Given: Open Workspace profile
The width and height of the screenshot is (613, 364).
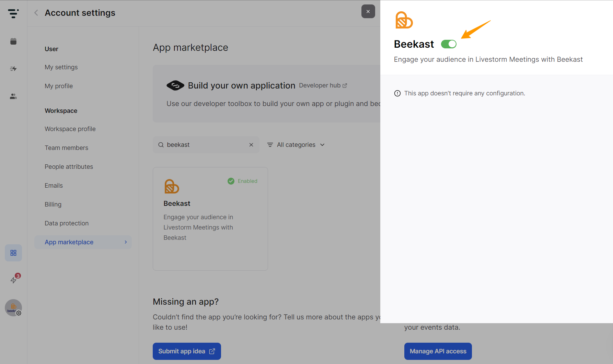Looking at the screenshot, I should click(x=70, y=129).
